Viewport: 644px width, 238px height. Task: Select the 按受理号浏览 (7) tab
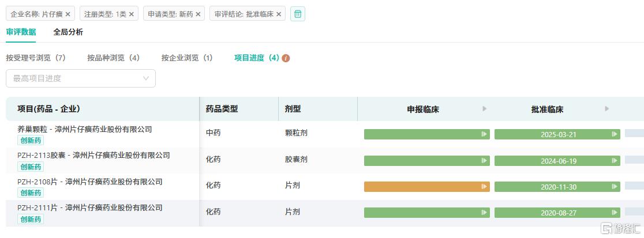36,58
